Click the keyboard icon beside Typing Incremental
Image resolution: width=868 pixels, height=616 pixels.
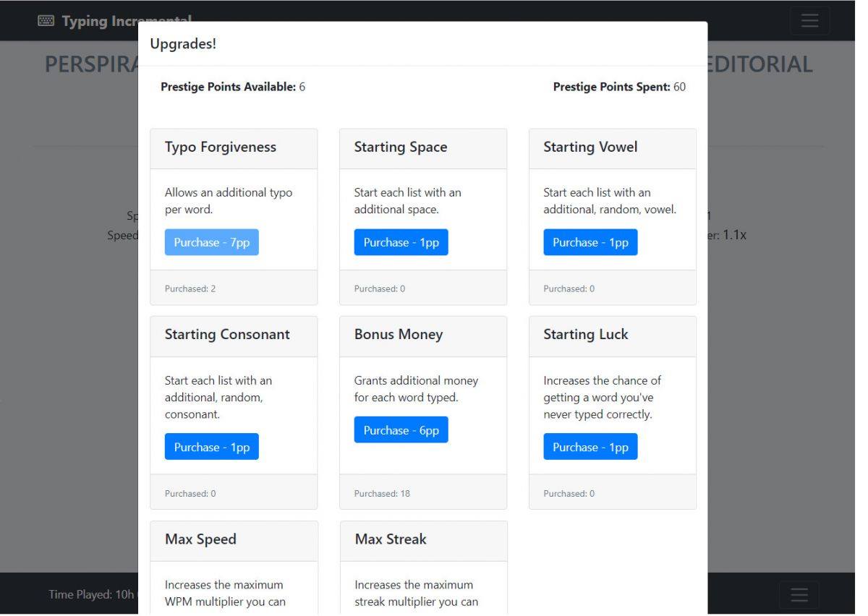point(46,21)
